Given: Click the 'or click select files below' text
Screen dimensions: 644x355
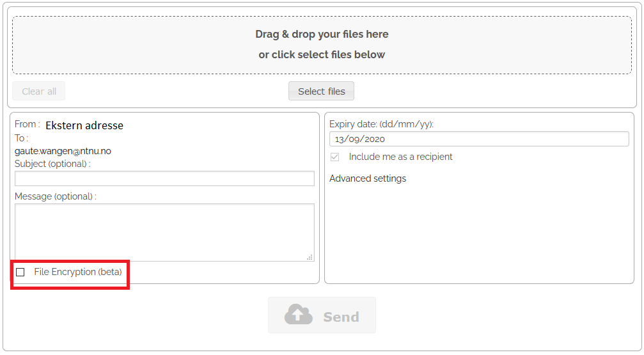Looking at the screenshot, I should click(x=322, y=54).
